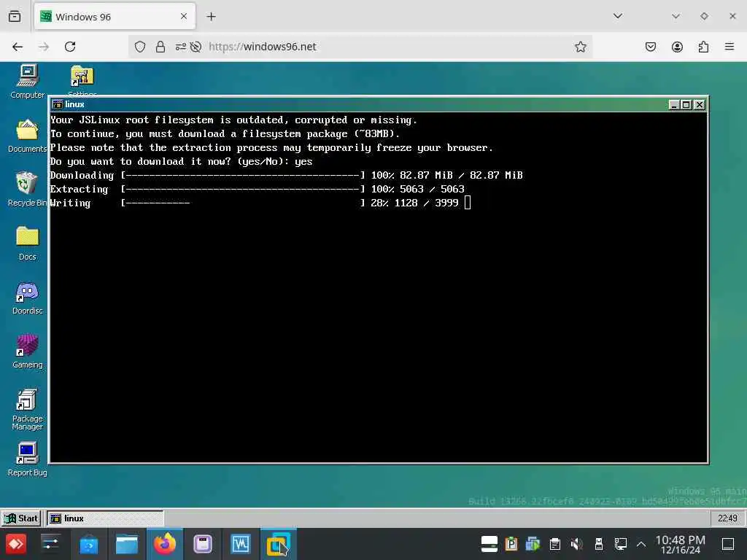Viewport: 747px width, 560px height.
Task: Click the disk drive tray icon
Action: coord(489,544)
